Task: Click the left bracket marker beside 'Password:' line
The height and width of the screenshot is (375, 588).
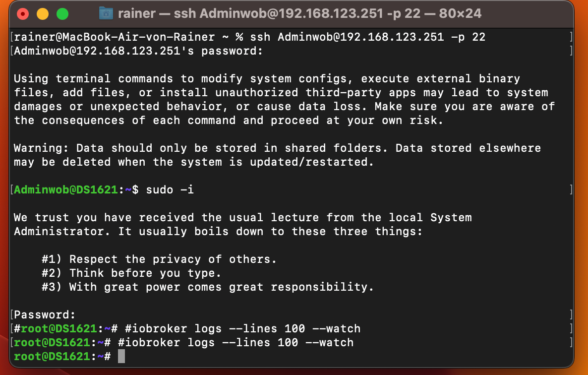Action: click(x=12, y=314)
